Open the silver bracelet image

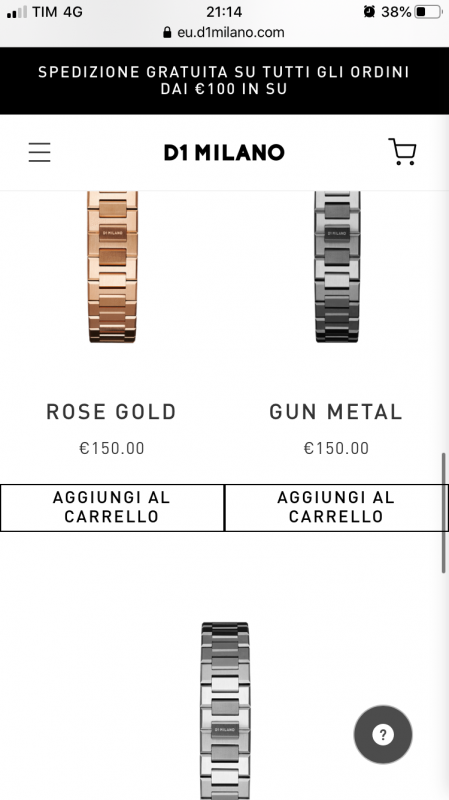[x=225, y=711]
